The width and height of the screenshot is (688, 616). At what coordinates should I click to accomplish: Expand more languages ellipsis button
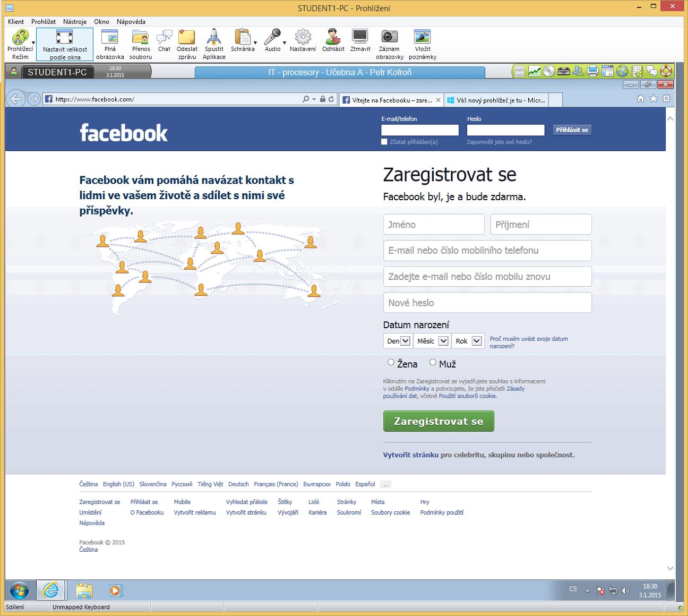(386, 484)
